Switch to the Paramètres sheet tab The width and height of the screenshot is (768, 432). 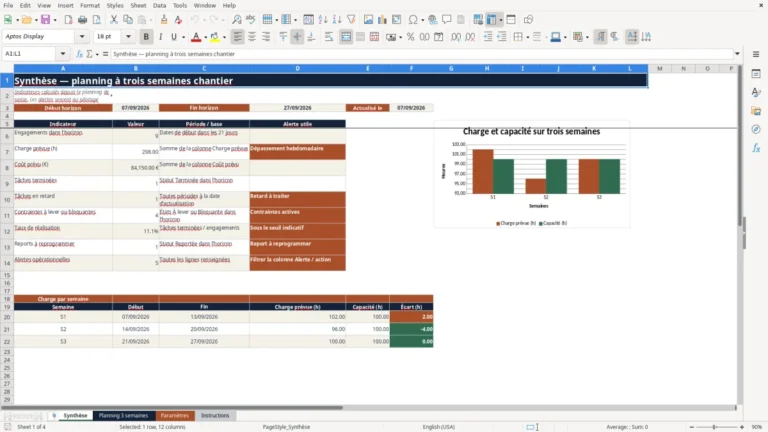[x=175, y=415]
